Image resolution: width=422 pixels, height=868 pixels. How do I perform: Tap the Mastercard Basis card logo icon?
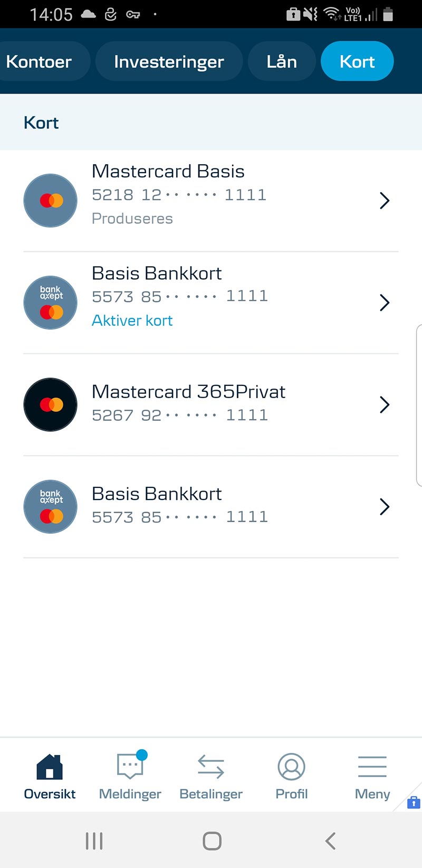(x=51, y=201)
